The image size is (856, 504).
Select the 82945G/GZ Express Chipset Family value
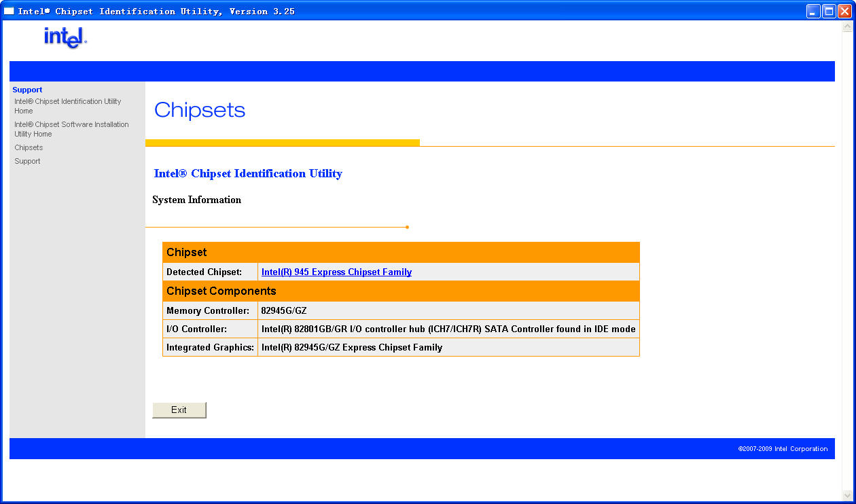[x=448, y=347]
